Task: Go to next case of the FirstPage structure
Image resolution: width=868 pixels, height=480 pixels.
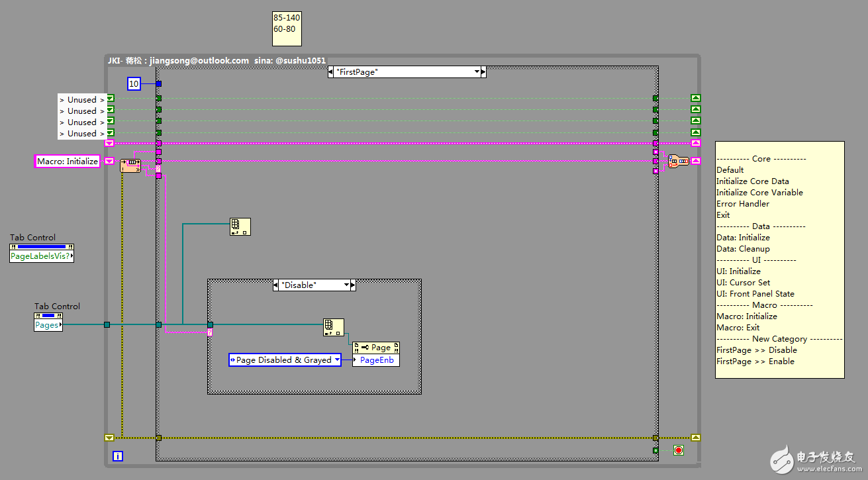Action: pyautogui.click(x=483, y=72)
